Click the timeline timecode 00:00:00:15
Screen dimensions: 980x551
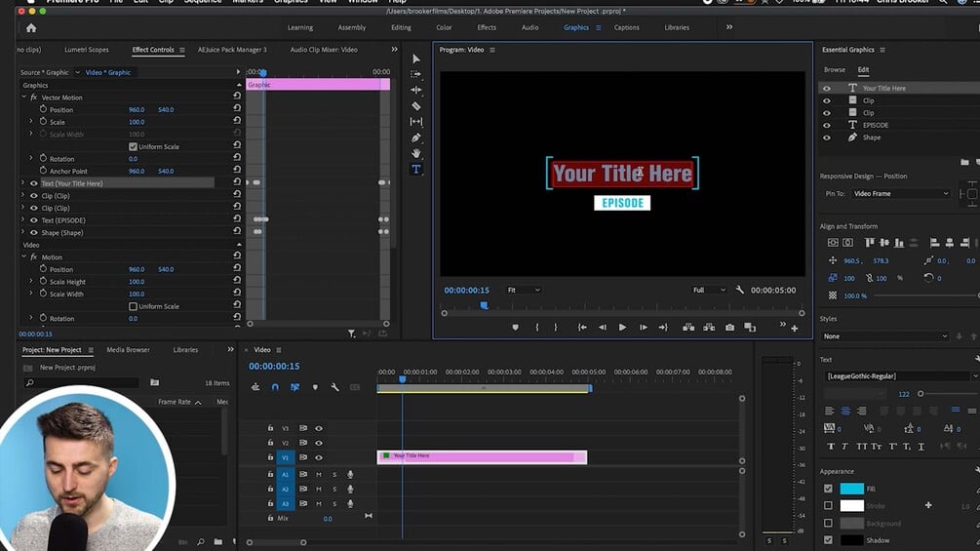[x=274, y=366]
